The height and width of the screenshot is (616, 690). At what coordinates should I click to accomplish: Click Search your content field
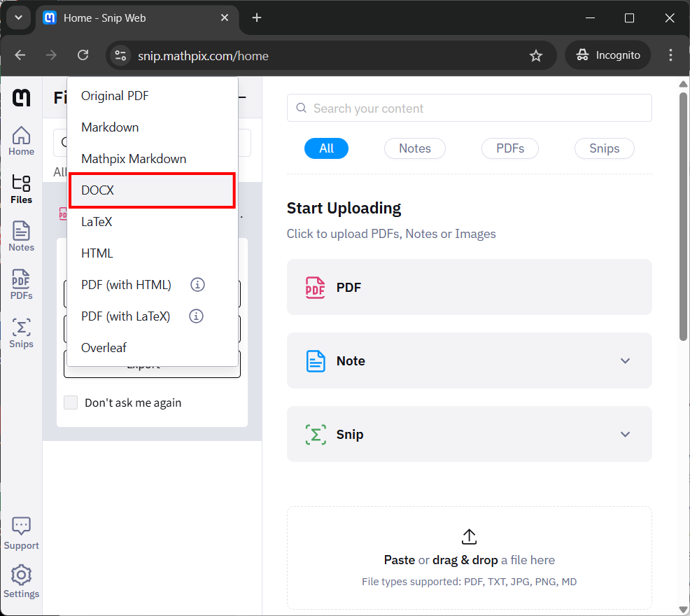(469, 108)
